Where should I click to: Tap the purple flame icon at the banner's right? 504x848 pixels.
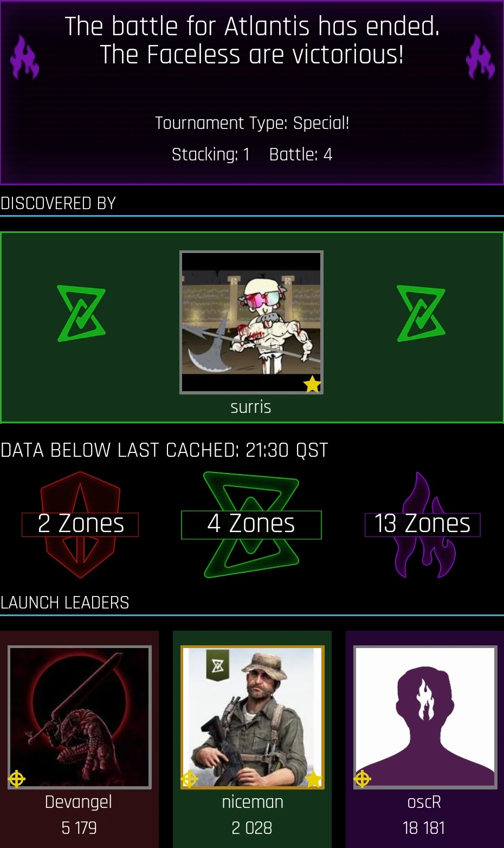pyautogui.click(x=480, y=57)
